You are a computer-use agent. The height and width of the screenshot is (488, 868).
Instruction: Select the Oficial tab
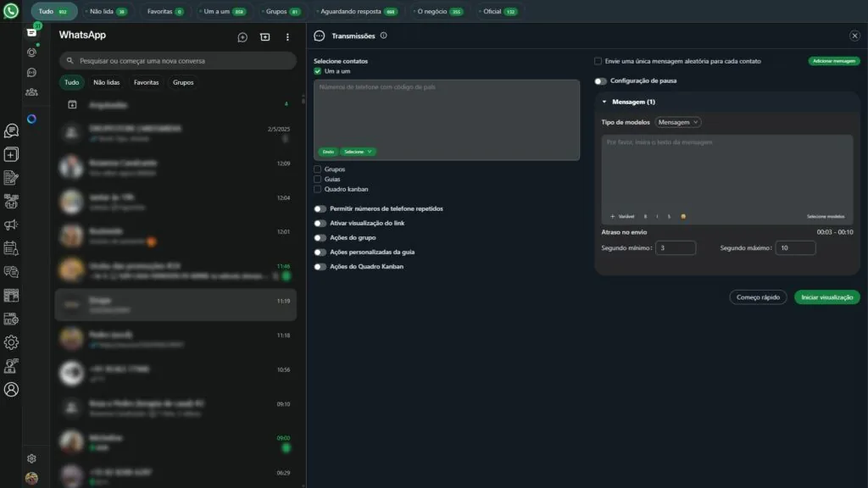click(x=498, y=11)
